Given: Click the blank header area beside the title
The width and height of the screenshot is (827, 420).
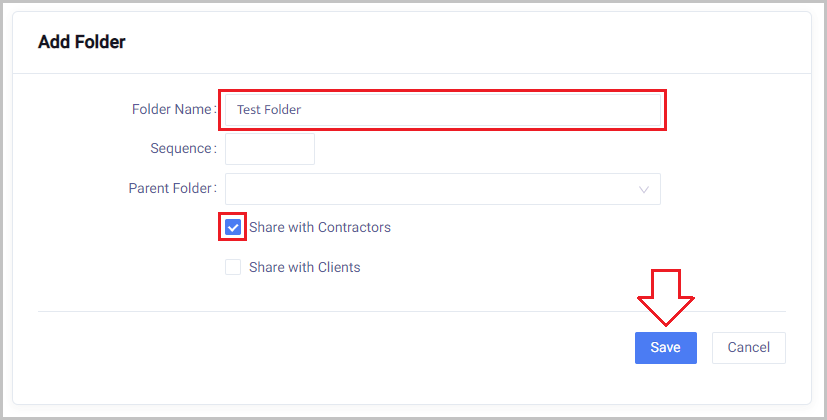Looking at the screenshot, I should click(x=450, y=42).
